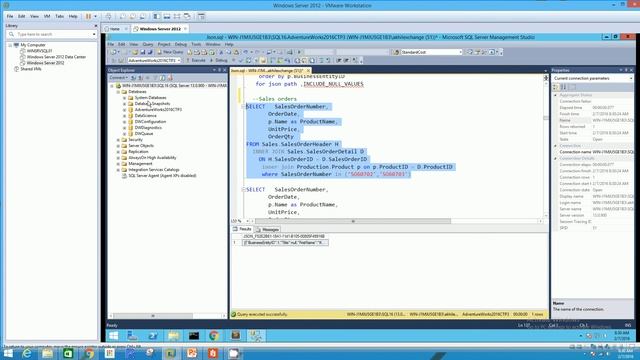This screenshot has width=640, height=360.
Task: Expand the DataScience database node
Action: [124, 116]
